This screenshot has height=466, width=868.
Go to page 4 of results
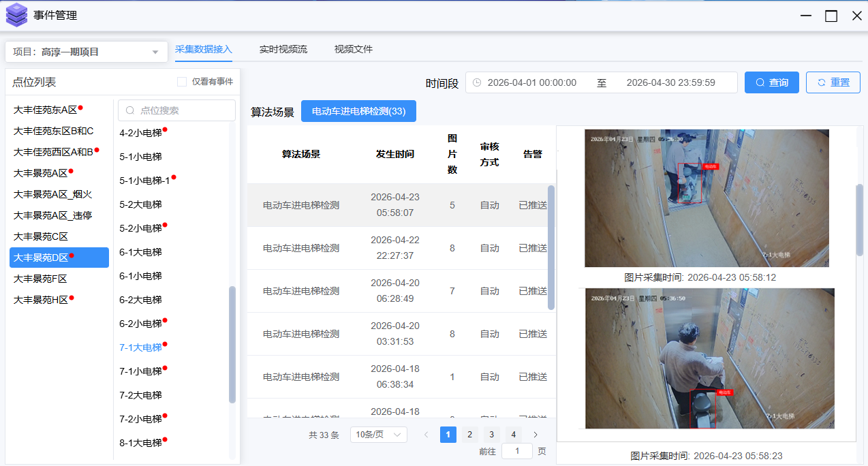(514, 435)
